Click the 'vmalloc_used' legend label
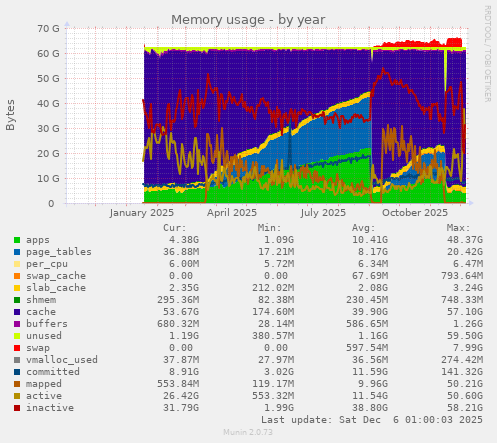Image resolution: width=497 pixels, height=443 pixels. click(x=62, y=360)
